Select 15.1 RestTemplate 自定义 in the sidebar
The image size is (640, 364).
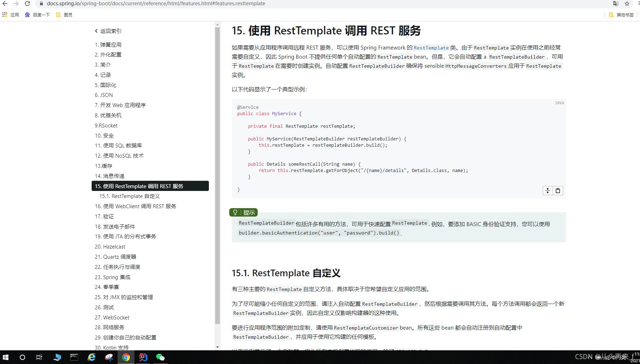pos(130,196)
